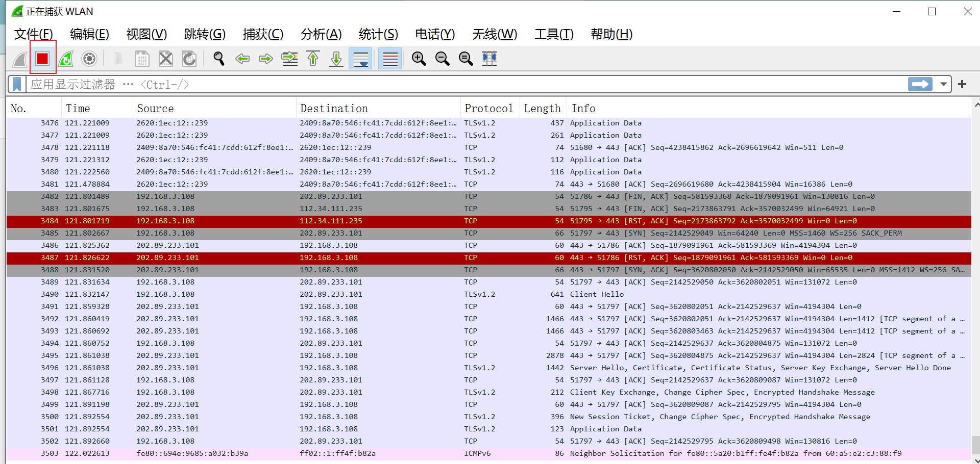Reset text size to normal
980x464 pixels.
tap(466, 59)
